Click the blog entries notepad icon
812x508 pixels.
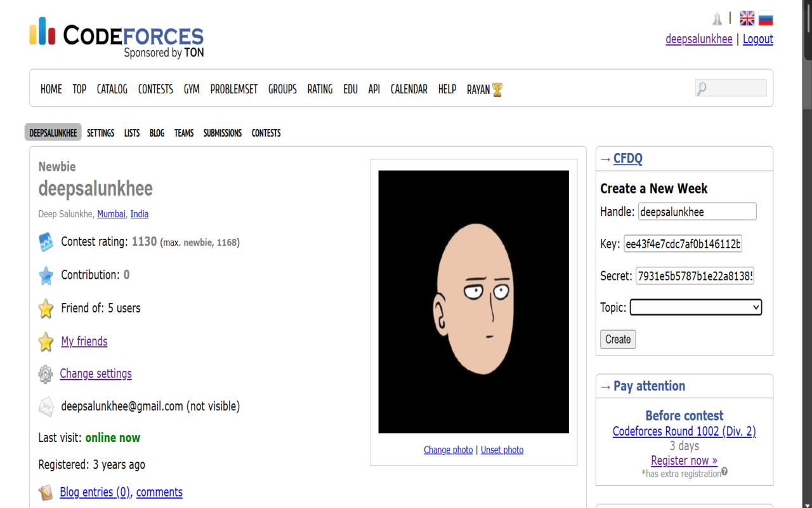coord(46,493)
